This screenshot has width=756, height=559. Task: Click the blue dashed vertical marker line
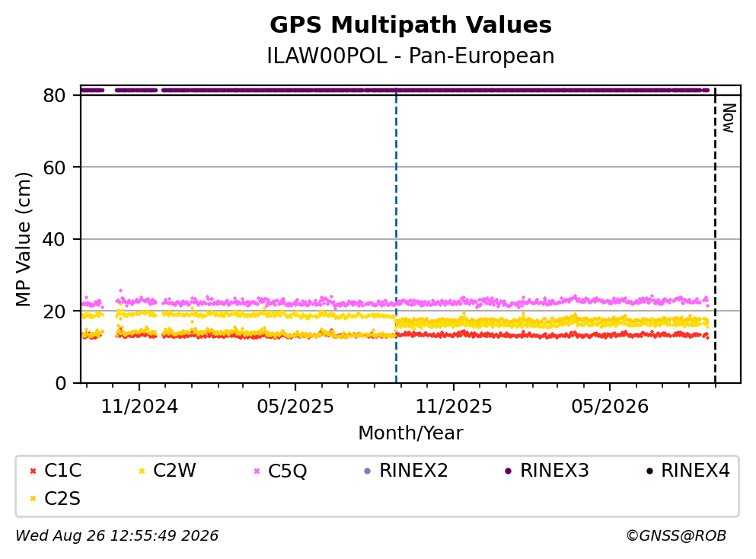pos(397,235)
